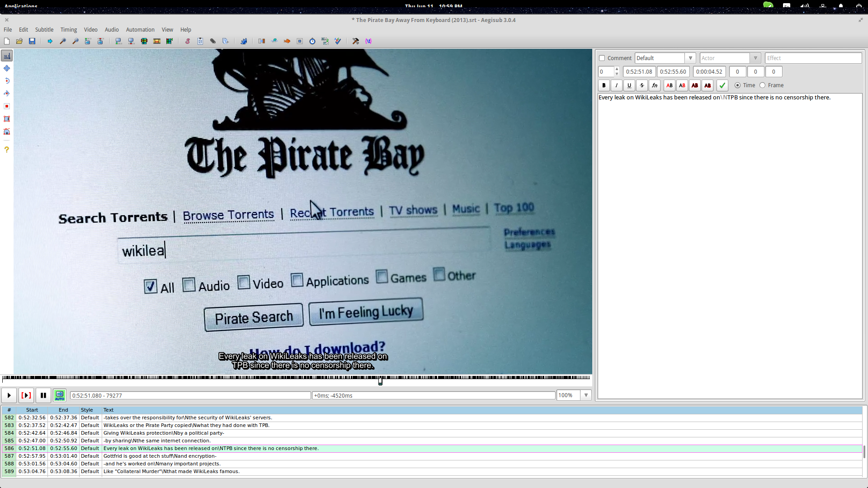Select the Rotate XY tool

(7, 94)
